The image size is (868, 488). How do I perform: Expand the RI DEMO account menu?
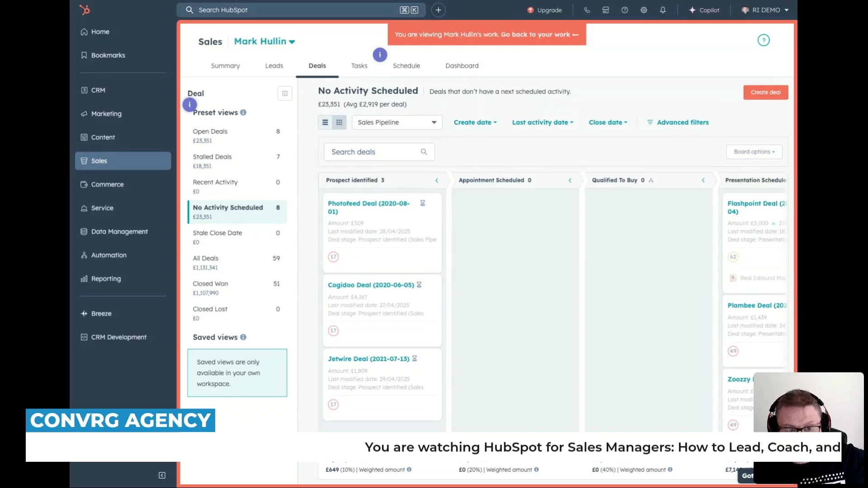765,10
